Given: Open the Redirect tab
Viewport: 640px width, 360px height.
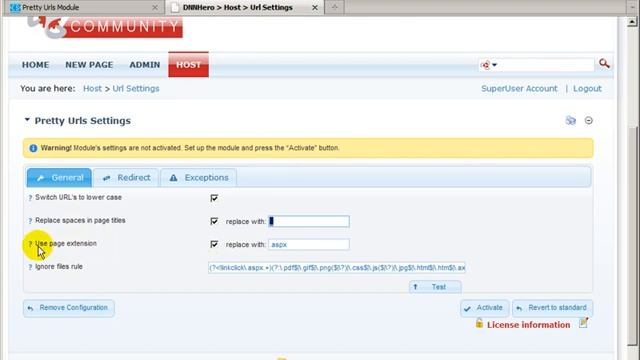Looking at the screenshot, I should click(126, 178).
